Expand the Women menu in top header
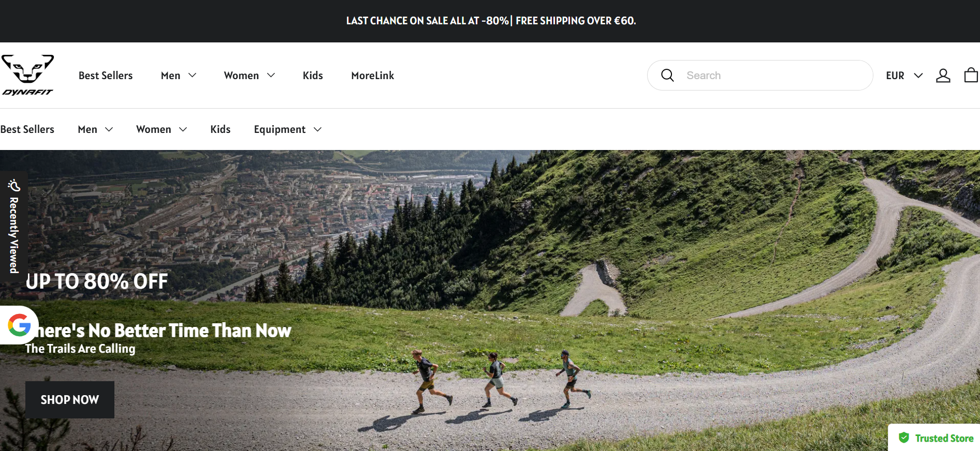 [x=249, y=76]
